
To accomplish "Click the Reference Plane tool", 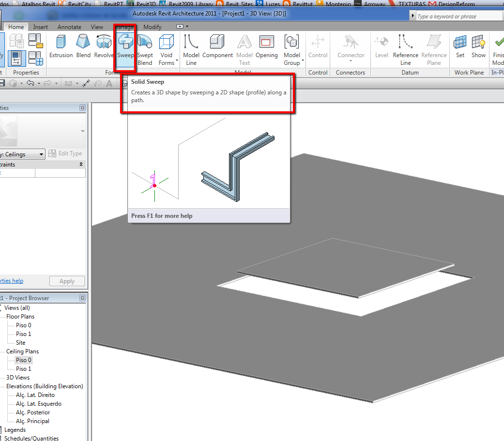I will (434, 50).
